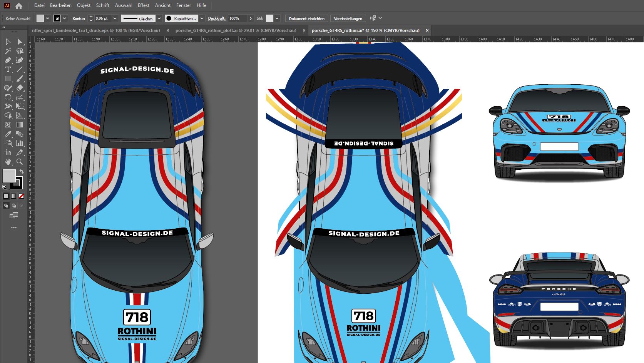Open the Objekt menu
The height and width of the screenshot is (363, 644).
pos(84,5)
